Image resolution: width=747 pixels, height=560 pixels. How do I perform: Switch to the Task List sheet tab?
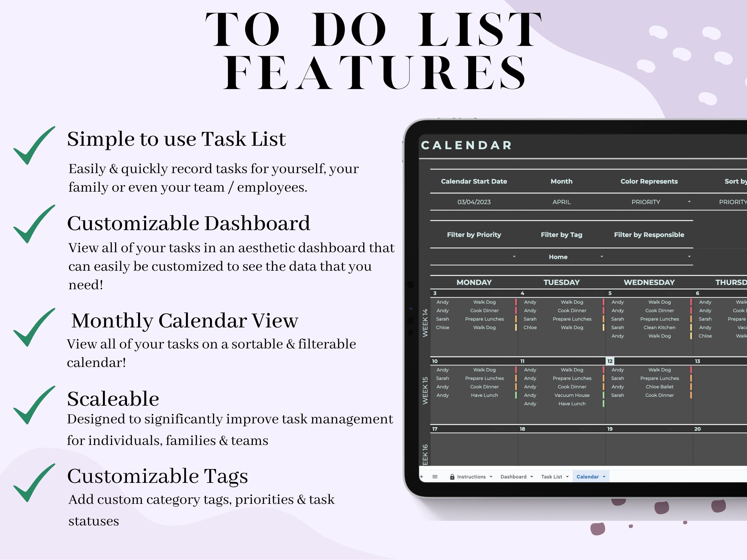[551, 477]
